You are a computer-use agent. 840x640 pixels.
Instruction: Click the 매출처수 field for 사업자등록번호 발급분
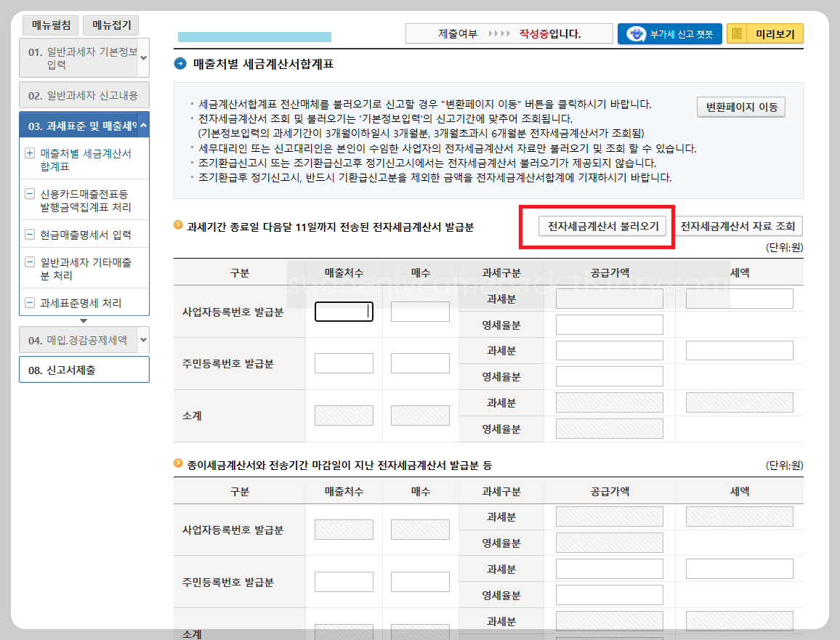343,311
